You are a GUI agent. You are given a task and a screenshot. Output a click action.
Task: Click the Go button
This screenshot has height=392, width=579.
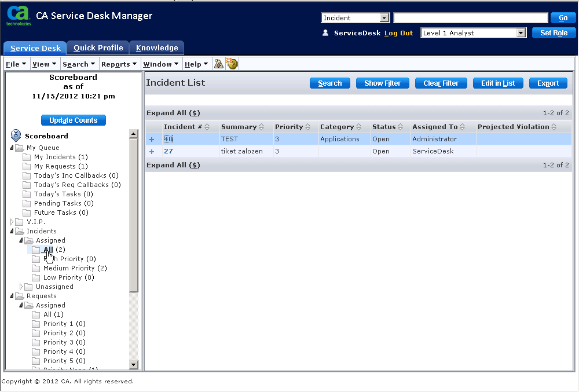(x=563, y=18)
